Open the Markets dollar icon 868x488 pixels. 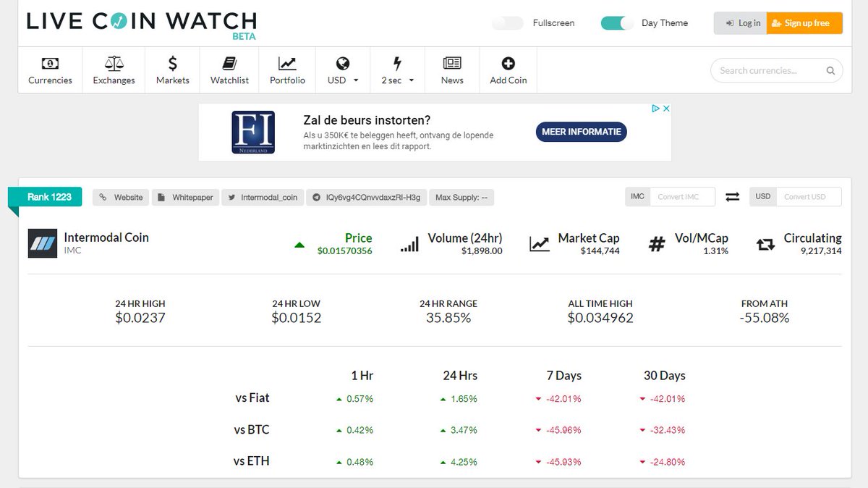tap(173, 63)
